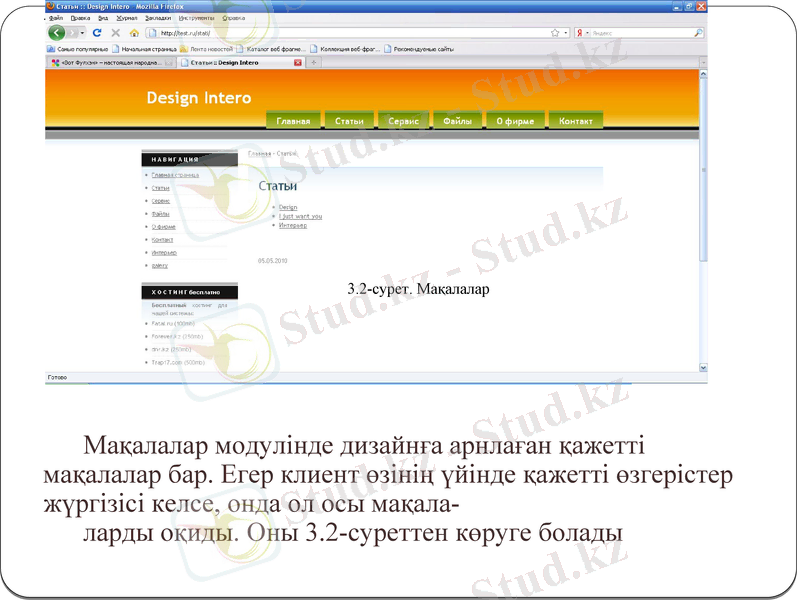Image resolution: width=797 pixels, height=600 pixels.
Task: Open the Справка menu
Action: click(x=233, y=18)
